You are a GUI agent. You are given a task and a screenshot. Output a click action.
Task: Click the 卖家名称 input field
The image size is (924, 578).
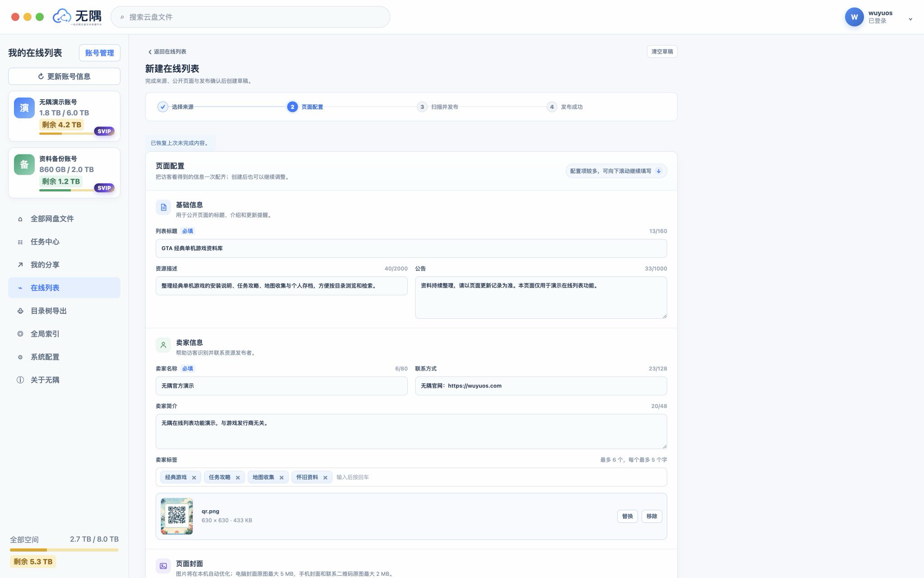click(x=282, y=386)
